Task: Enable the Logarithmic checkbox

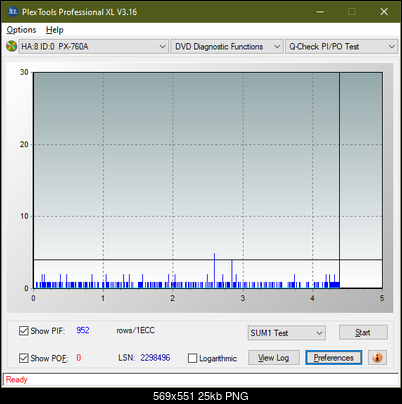Action: click(x=192, y=358)
